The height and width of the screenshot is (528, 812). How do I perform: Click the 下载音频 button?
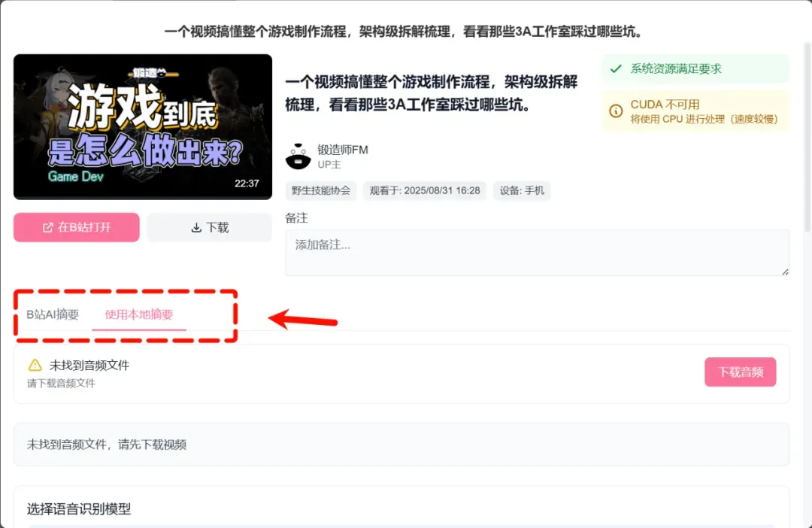coord(740,372)
